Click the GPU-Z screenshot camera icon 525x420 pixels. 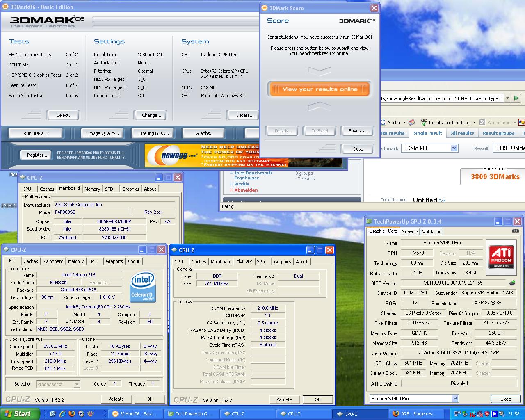(x=515, y=231)
